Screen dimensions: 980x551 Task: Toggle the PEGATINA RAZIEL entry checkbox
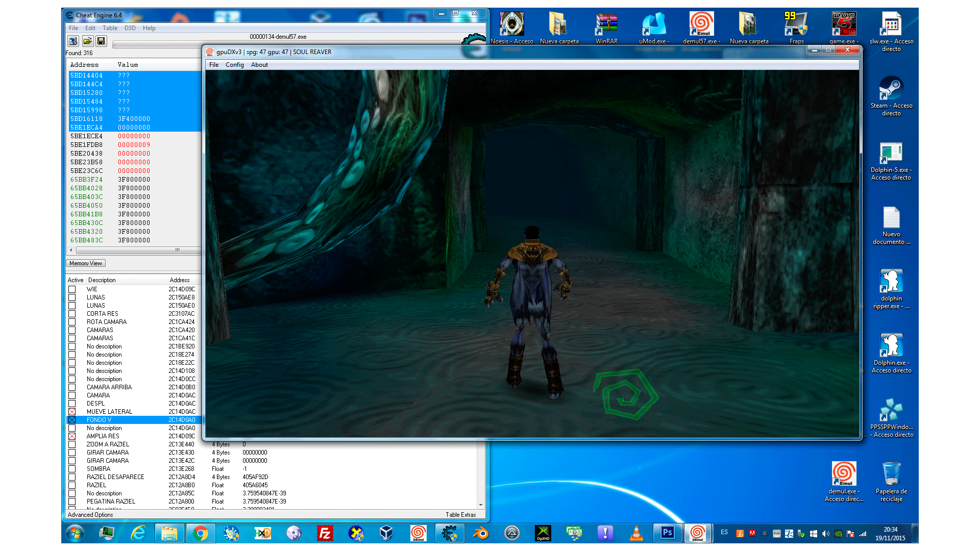click(72, 502)
